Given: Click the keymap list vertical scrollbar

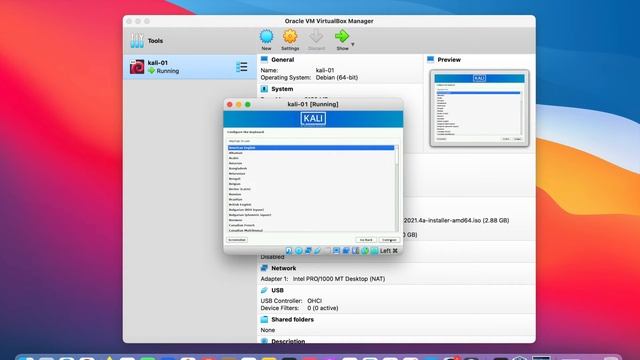Looking at the screenshot, I should (397, 189).
